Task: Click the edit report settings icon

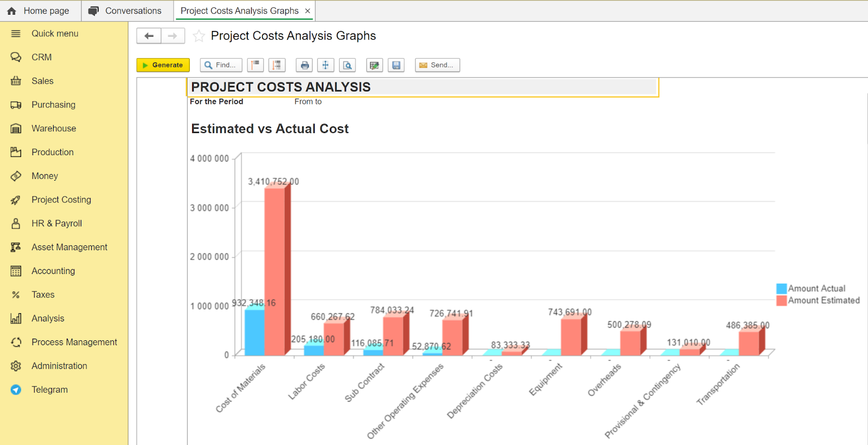Action: [x=374, y=65]
